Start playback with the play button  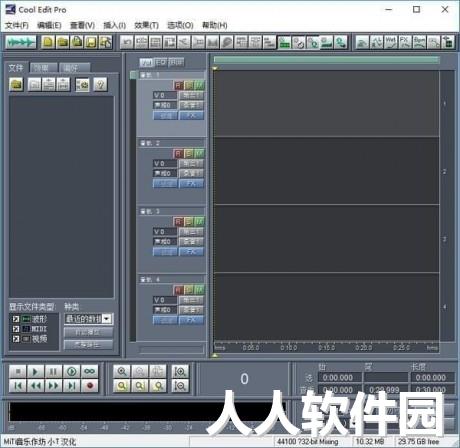click(x=35, y=371)
